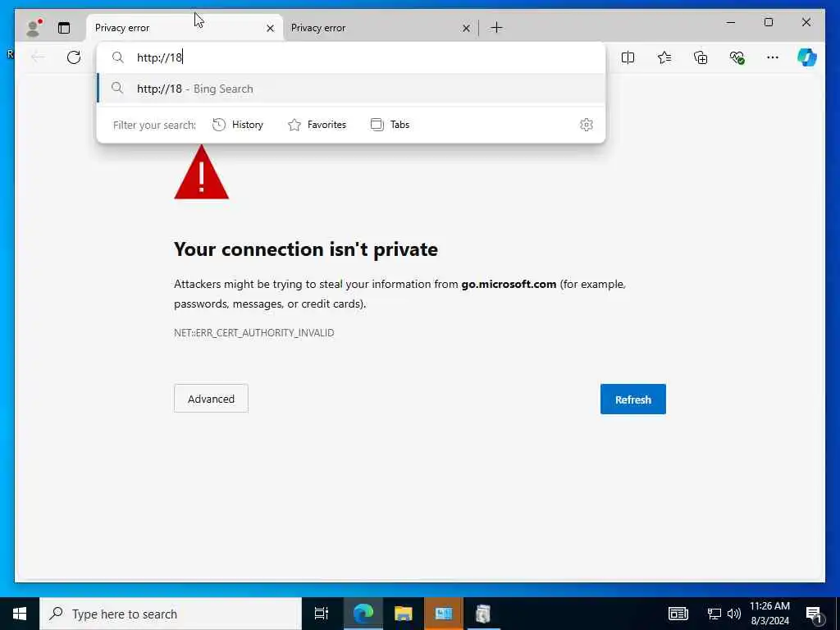
Task: Click the Edge icon in taskbar
Action: click(363, 614)
